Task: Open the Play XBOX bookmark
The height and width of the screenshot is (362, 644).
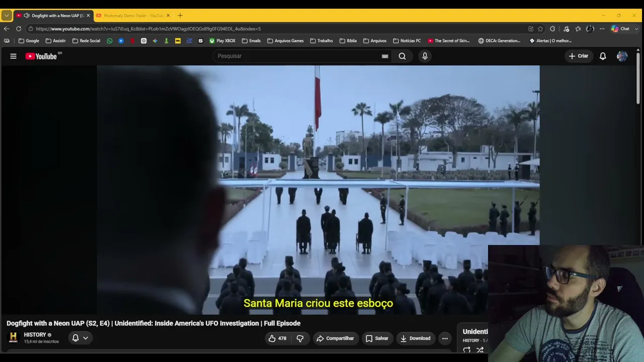Action: click(x=222, y=41)
